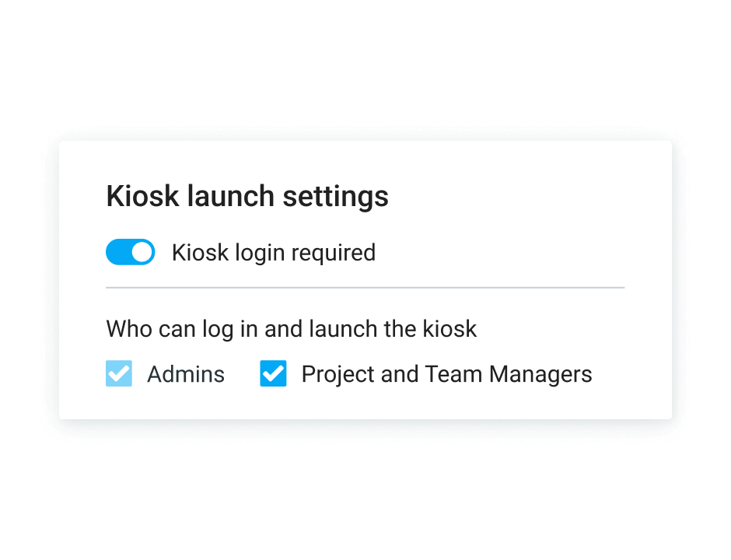
Task: Click the "Admins" label text
Action: point(186,374)
